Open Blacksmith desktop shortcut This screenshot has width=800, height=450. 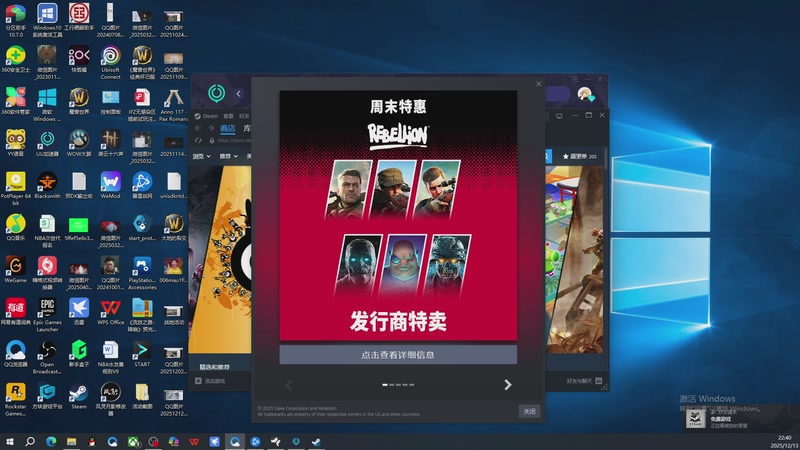pyautogui.click(x=47, y=186)
